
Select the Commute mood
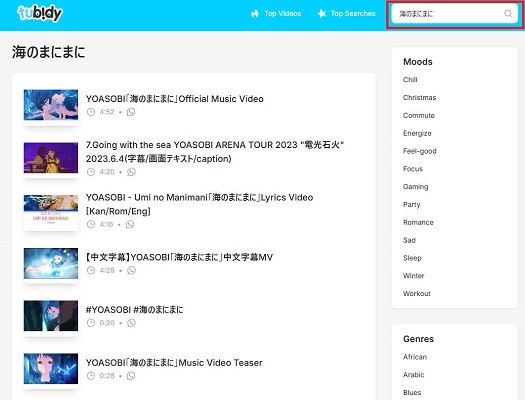pyautogui.click(x=419, y=115)
